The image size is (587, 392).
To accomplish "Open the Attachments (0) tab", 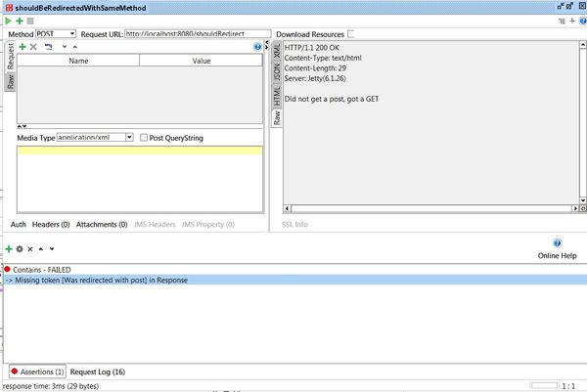I will 102,224.
